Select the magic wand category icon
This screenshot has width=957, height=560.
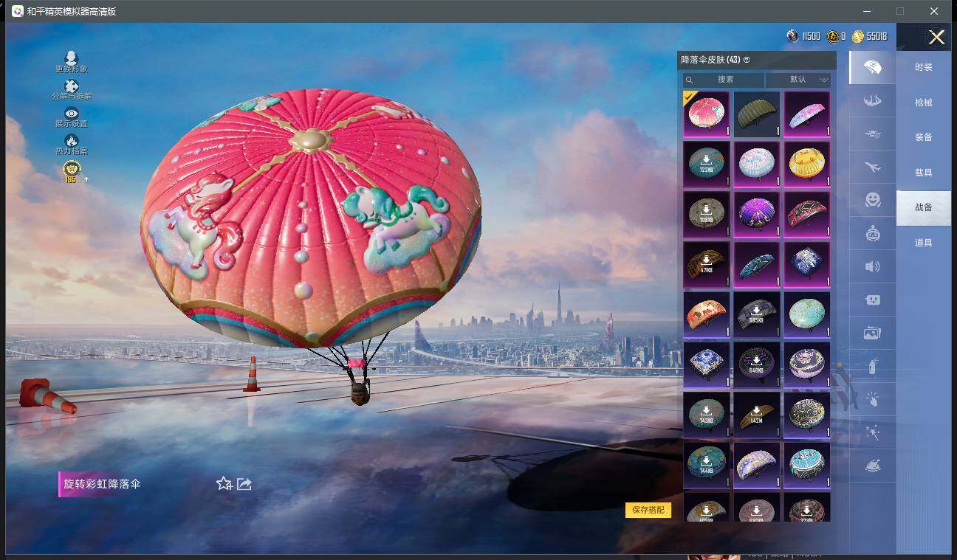click(872, 433)
